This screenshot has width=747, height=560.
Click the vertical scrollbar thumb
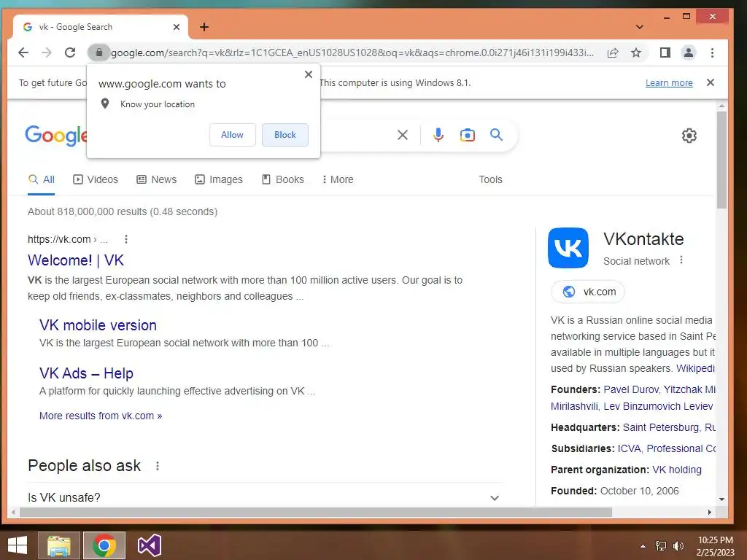(x=721, y=160)
